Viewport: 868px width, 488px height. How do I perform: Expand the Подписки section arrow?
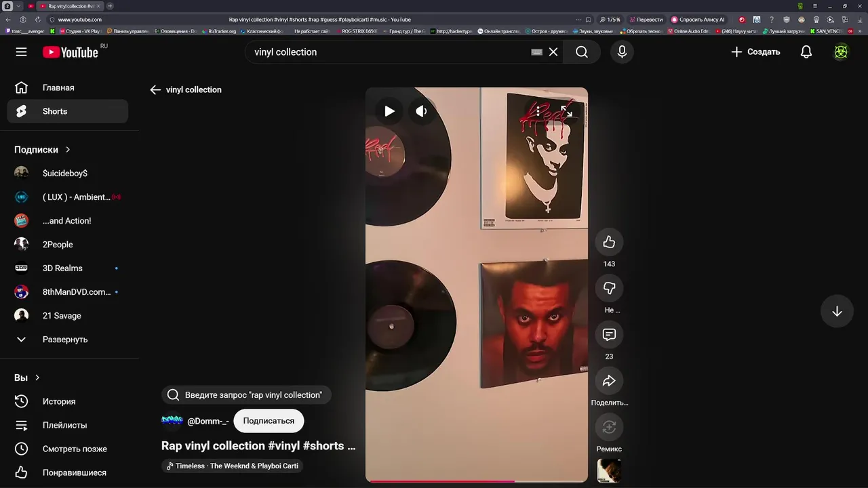tap(68, 150)
